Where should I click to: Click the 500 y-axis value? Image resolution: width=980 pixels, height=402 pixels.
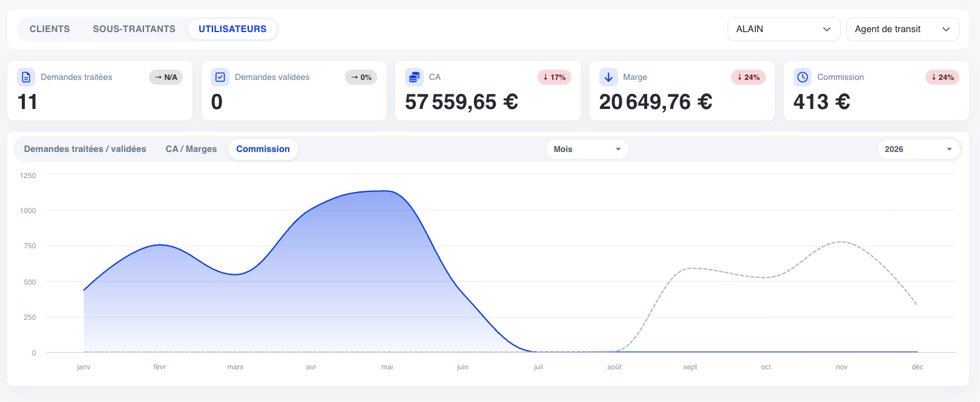pyautogui.click(x=30, y=282)
